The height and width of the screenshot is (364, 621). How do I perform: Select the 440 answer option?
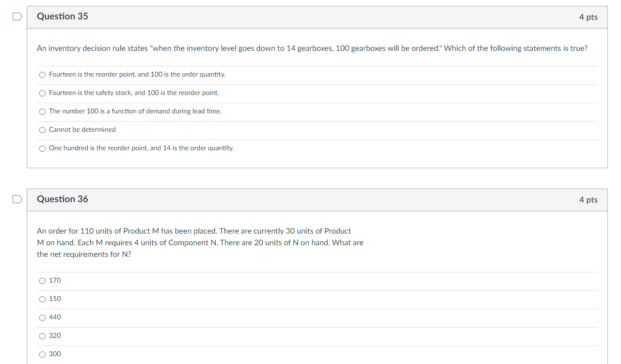[x=42, y=317]
